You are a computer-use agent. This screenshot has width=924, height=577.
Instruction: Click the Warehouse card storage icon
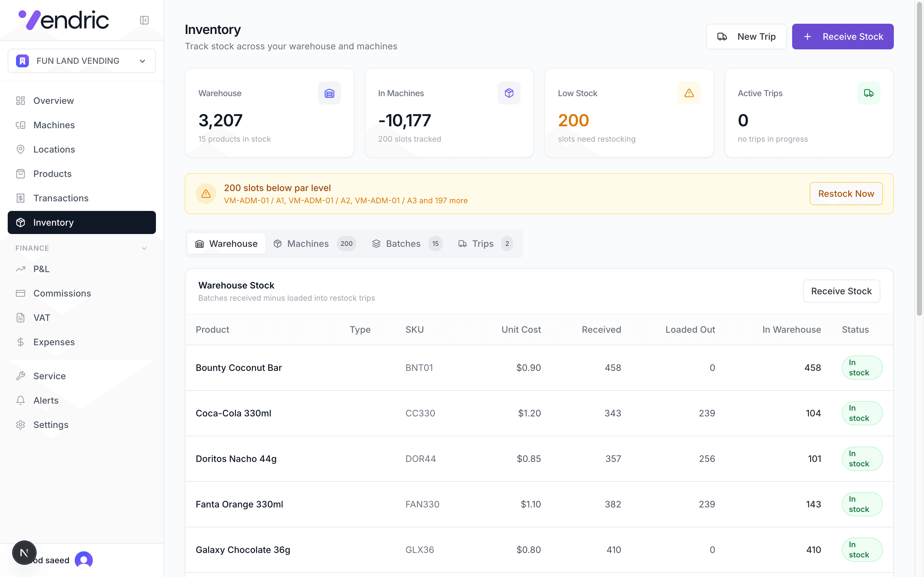[329, 93]
